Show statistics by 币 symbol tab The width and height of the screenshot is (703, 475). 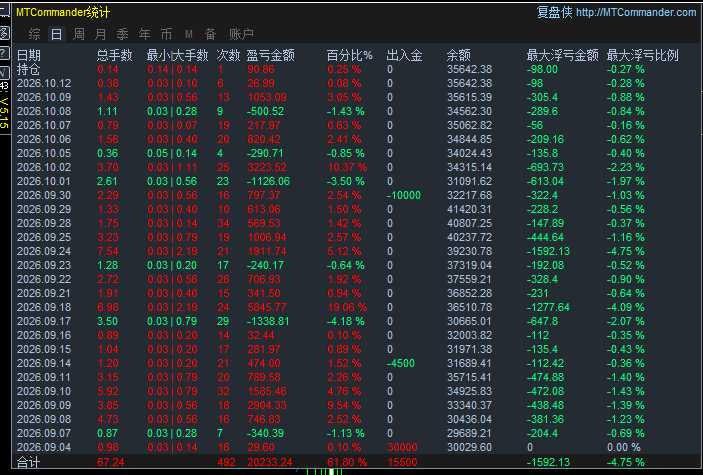(x=166, y=34)
